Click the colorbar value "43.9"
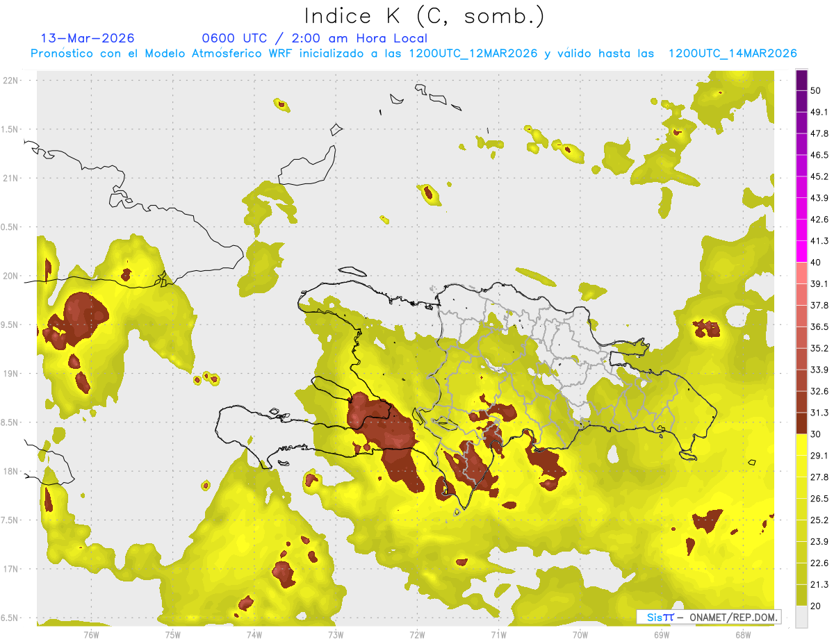 coord(819,198)
